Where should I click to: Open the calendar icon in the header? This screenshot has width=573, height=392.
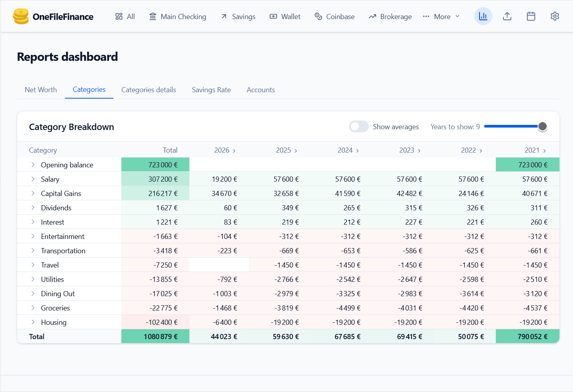pos(531,16)
